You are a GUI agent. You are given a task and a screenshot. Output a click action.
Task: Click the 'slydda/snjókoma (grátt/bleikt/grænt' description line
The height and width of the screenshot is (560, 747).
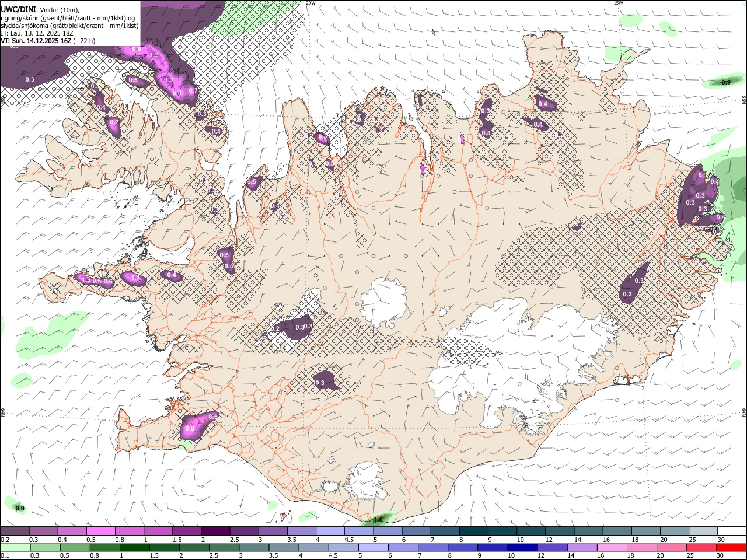pyautogui.click(x=69, y=26)
